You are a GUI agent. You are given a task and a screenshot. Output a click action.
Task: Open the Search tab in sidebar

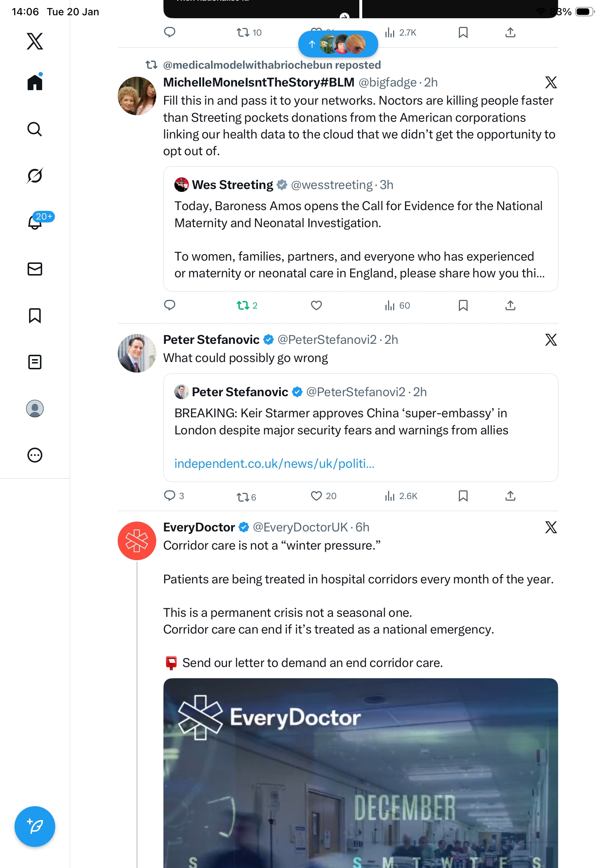tap(35, 129)
